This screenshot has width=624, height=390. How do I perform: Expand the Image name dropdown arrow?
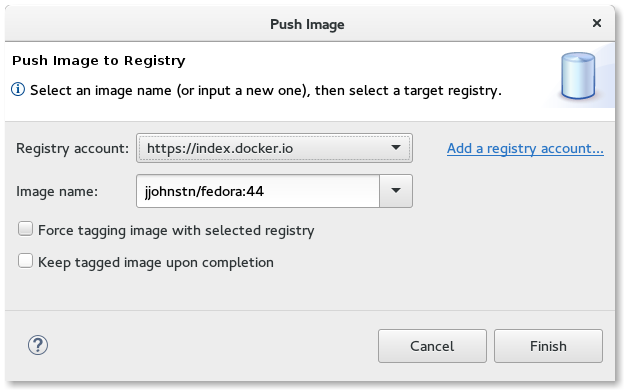pyautogui.click(x=396, y=191)
